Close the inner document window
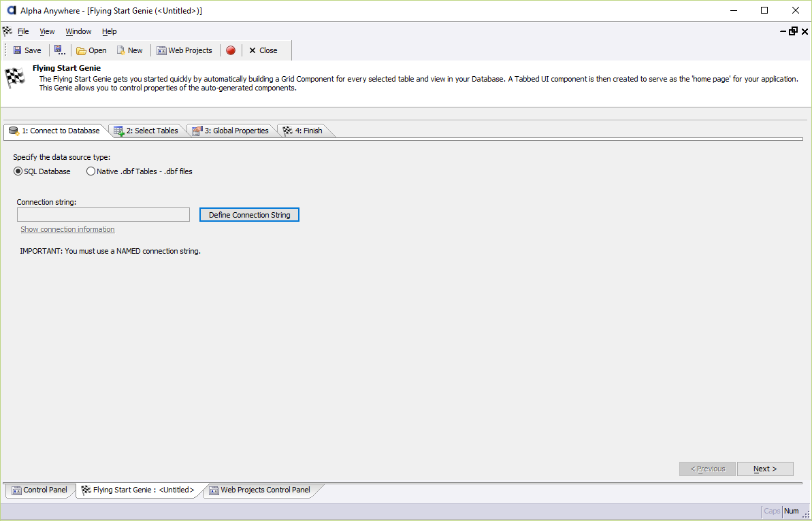 tap(805, 31)
